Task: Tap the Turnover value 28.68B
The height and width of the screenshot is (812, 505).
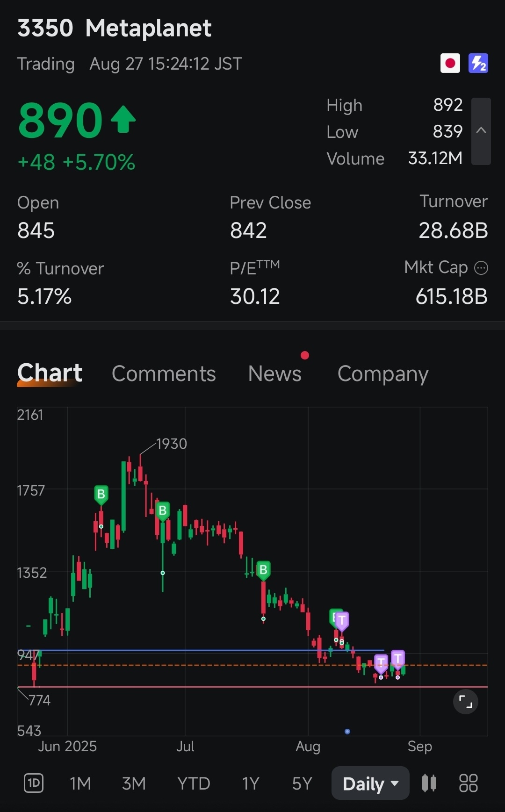Action: pyautogui.click(x=453, y=230)
